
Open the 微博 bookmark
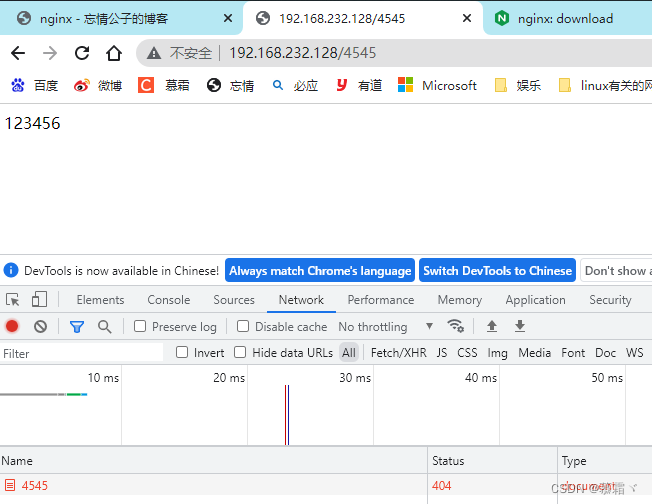click(98, 85)
